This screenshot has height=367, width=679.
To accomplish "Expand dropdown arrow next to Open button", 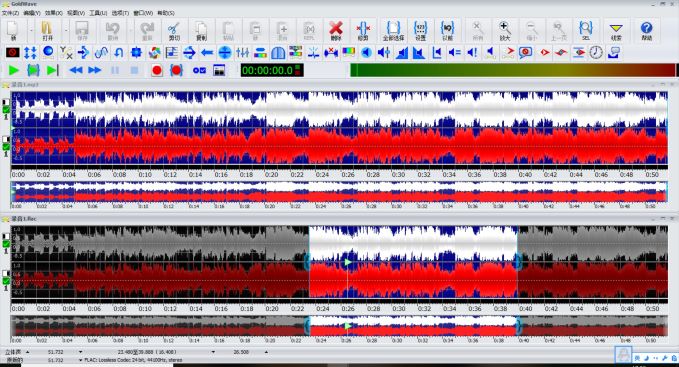I will 66,30.
